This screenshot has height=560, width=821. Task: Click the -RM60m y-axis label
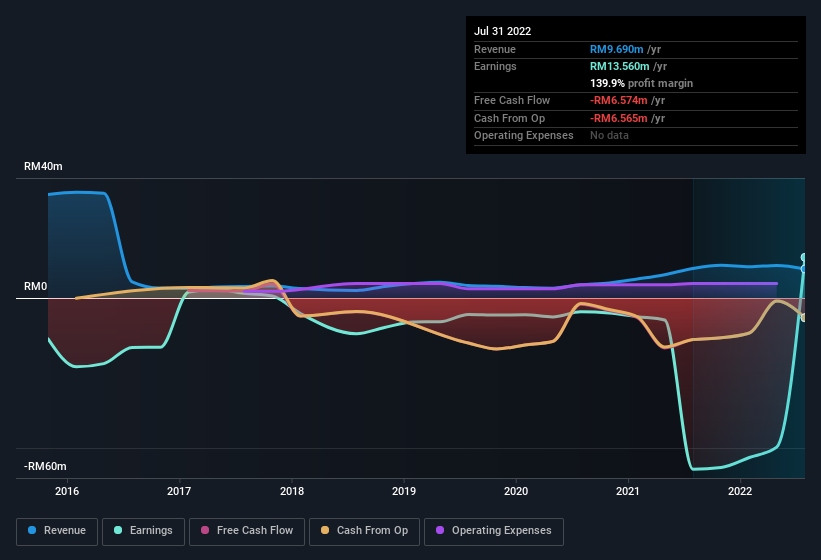click(45, 467)
